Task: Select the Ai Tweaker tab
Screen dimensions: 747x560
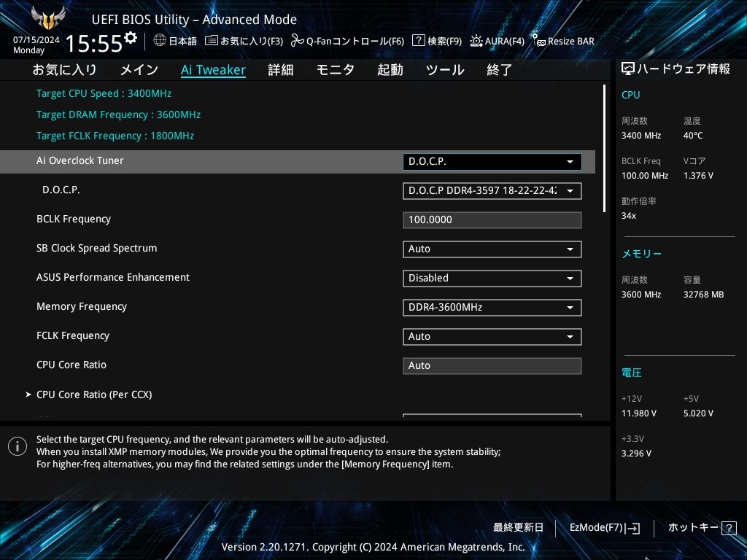Action: tap(214, 70)
